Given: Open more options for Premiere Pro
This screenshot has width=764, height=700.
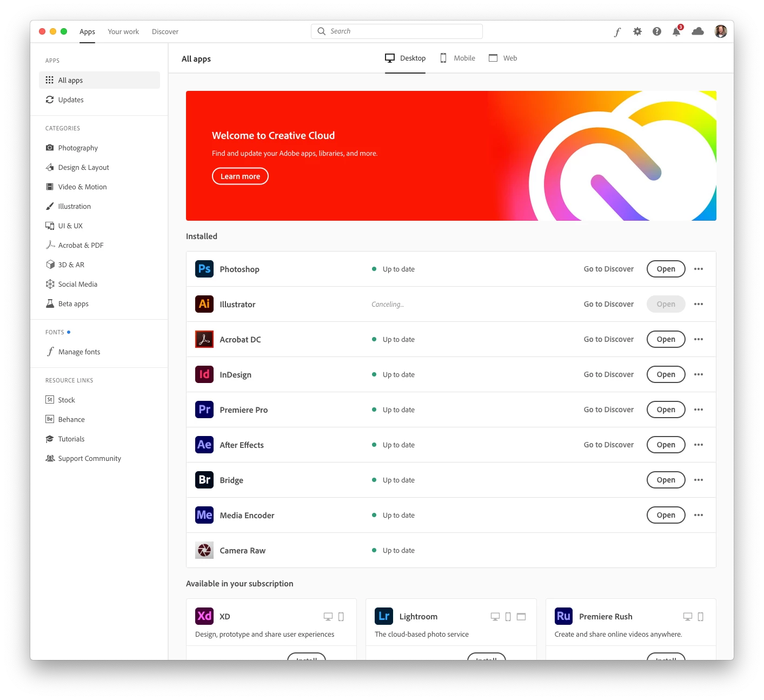Looking at the screenshot, I should [699, 410].
